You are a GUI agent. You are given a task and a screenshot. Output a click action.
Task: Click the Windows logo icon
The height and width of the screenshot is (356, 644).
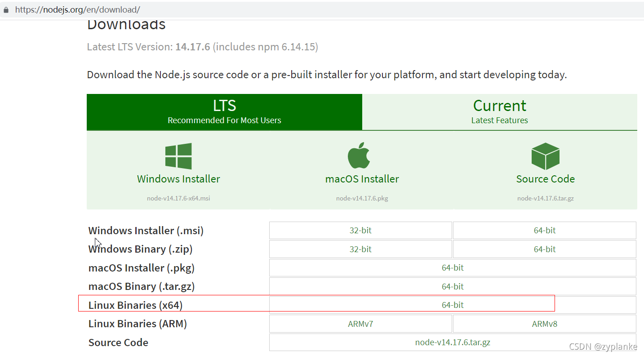[x=178, y=156]
